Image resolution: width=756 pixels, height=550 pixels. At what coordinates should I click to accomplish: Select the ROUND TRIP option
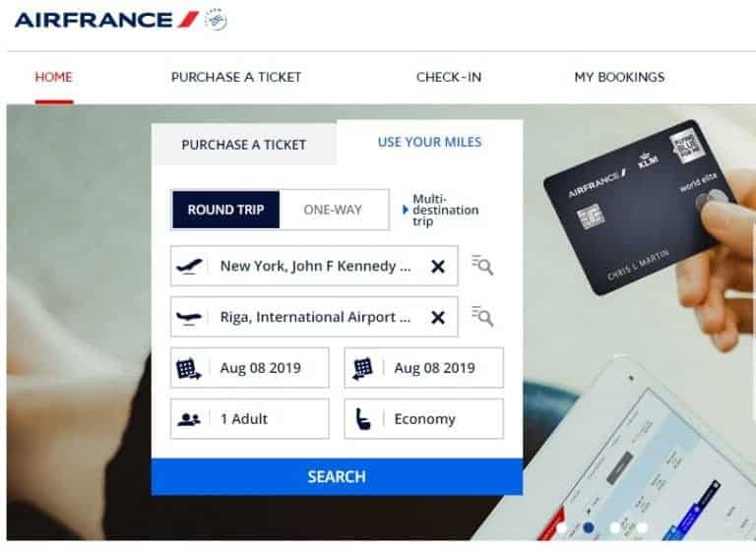pyautogui.click(x=225, y=210)
